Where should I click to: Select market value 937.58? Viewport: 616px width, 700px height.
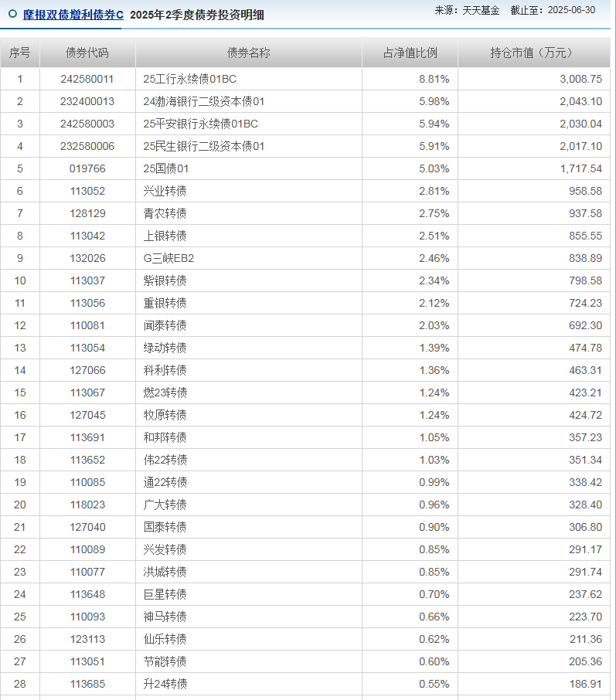pyautogui.click(x=586, y=213)
